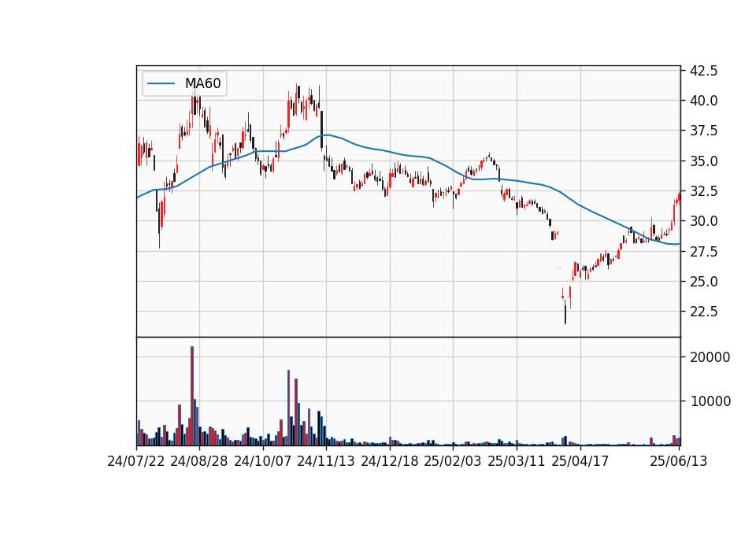This screenshot has height=543, width=756.
Task: Click the blue MA60 legend line sample
Action: [x=161, y=83]
